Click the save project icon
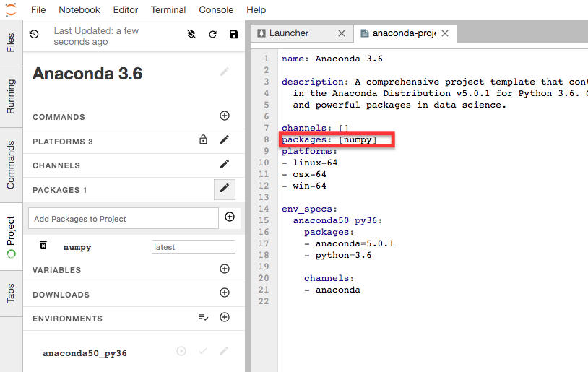The width and height of the screenshot is (588, 372). tap(233, 35)
